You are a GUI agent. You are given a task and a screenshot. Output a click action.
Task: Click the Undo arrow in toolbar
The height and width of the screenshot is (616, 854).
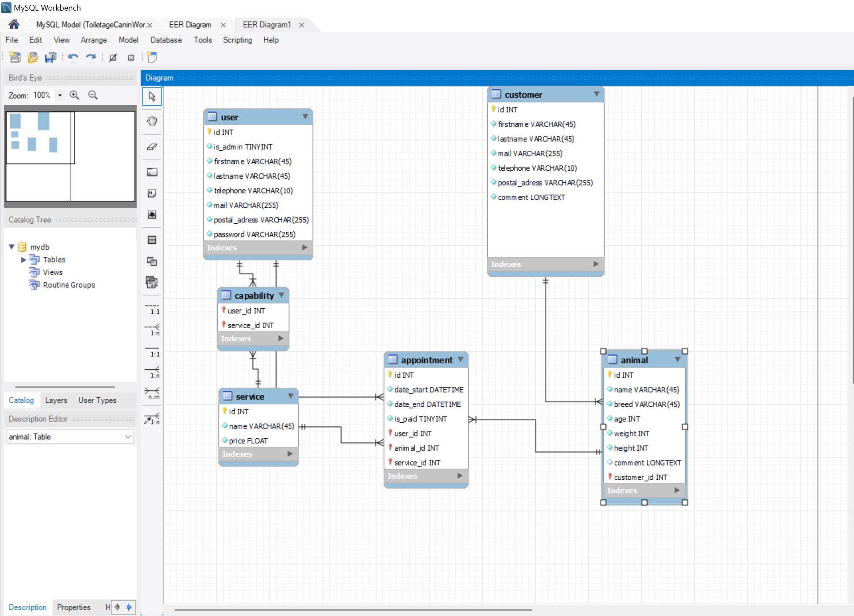[x=73, y=57]
